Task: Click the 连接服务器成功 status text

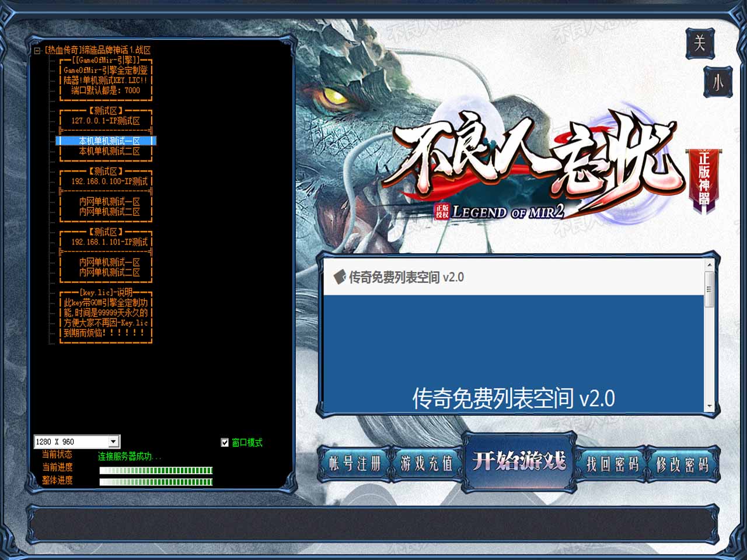Action: 130,457
